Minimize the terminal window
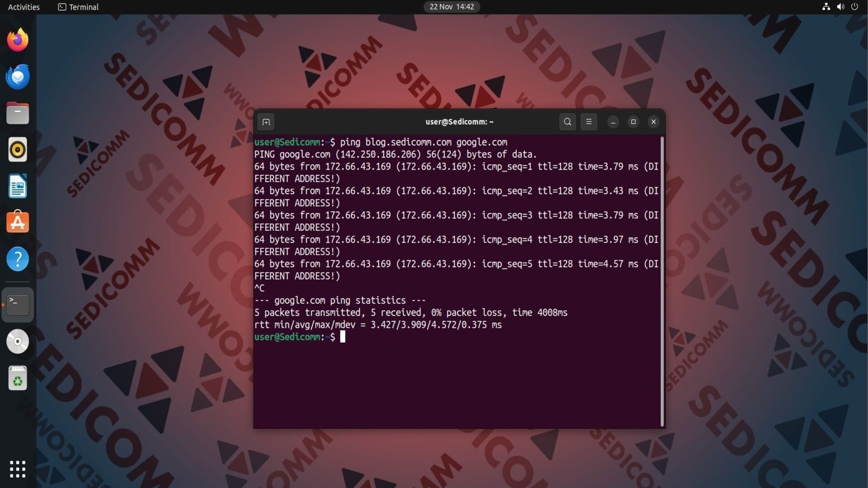The width and height of the screenshot is (868, 488). (x=613, y=122)
